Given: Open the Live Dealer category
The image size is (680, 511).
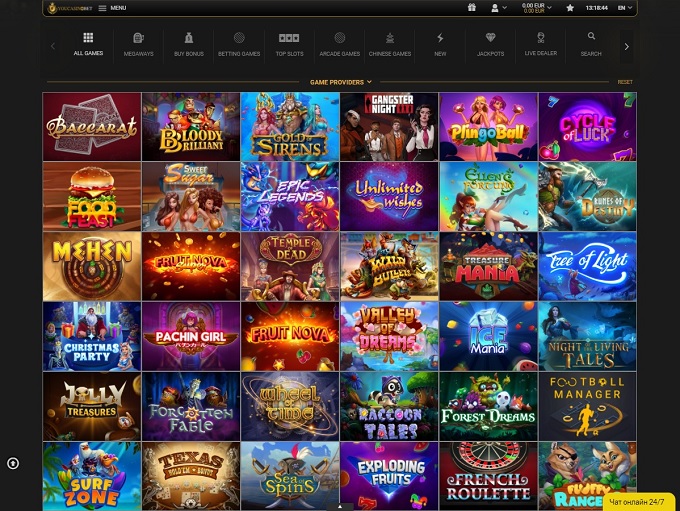Looking at the screenshot, I should point(541,44).
